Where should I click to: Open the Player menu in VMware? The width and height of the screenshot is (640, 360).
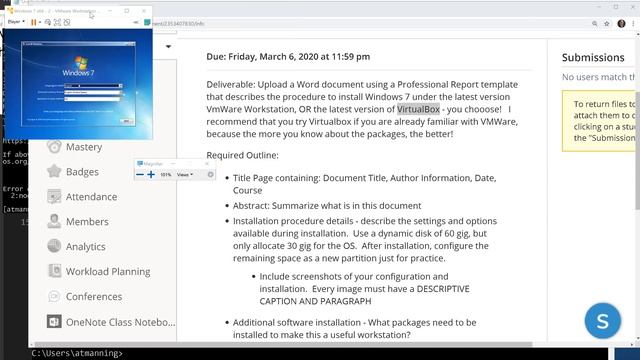[16, 22]
